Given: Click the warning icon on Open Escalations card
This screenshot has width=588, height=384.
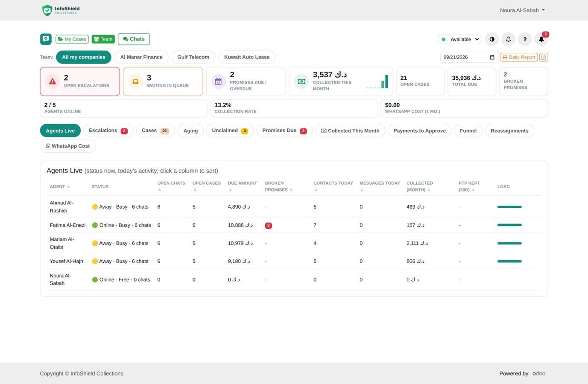Looking at the screenshot, I should point(53,81).
